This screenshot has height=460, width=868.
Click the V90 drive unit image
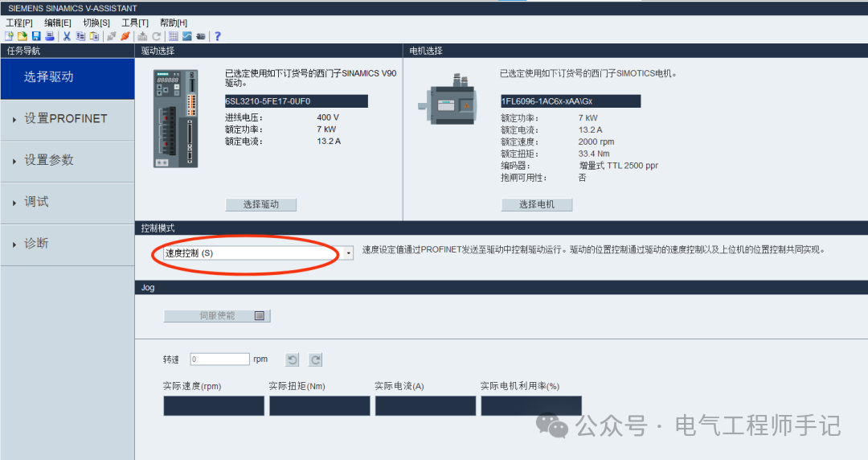pyautogui.click(x=175, y=118)
